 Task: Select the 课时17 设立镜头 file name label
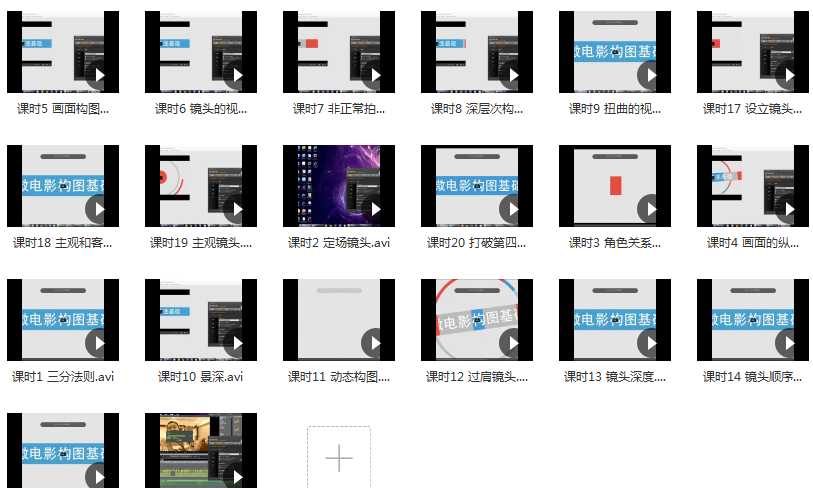coord(752,109)
